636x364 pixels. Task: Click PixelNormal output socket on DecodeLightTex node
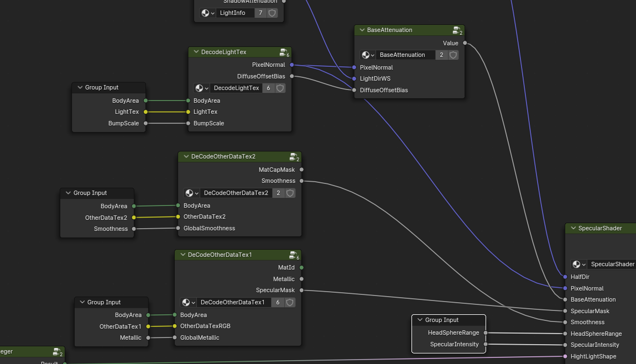pos(291,65)
